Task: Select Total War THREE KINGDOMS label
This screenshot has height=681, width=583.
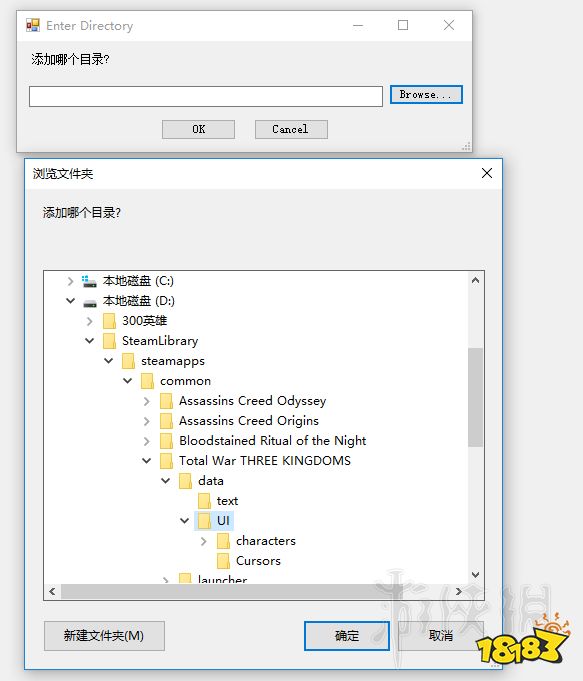Action: pyautogui.click(x=265, y=461)
